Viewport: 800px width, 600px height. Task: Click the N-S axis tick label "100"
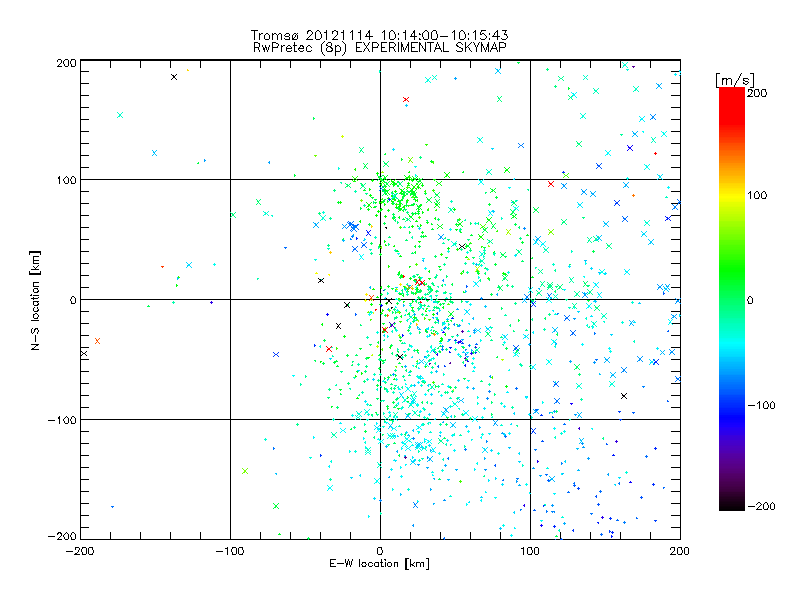point(66,180)
